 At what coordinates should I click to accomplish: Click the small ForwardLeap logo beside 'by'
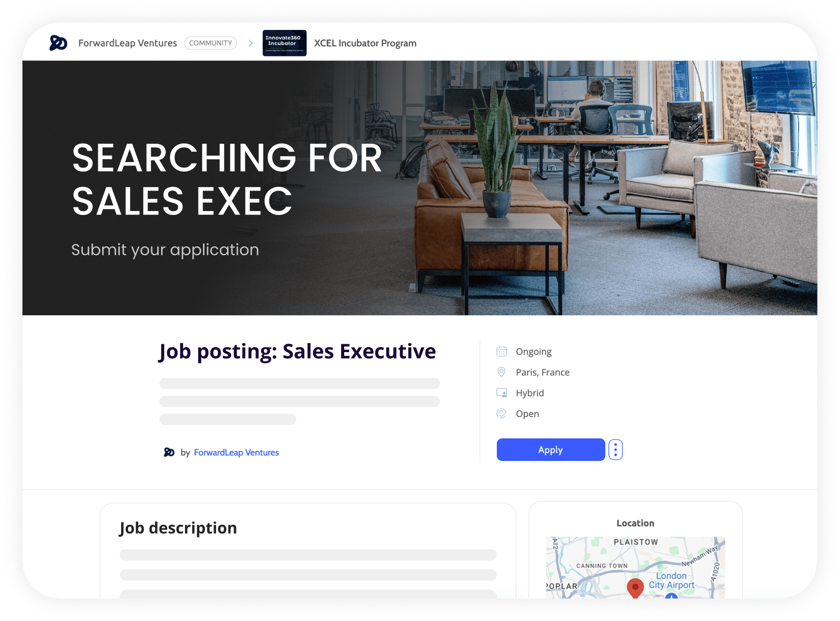169,452
